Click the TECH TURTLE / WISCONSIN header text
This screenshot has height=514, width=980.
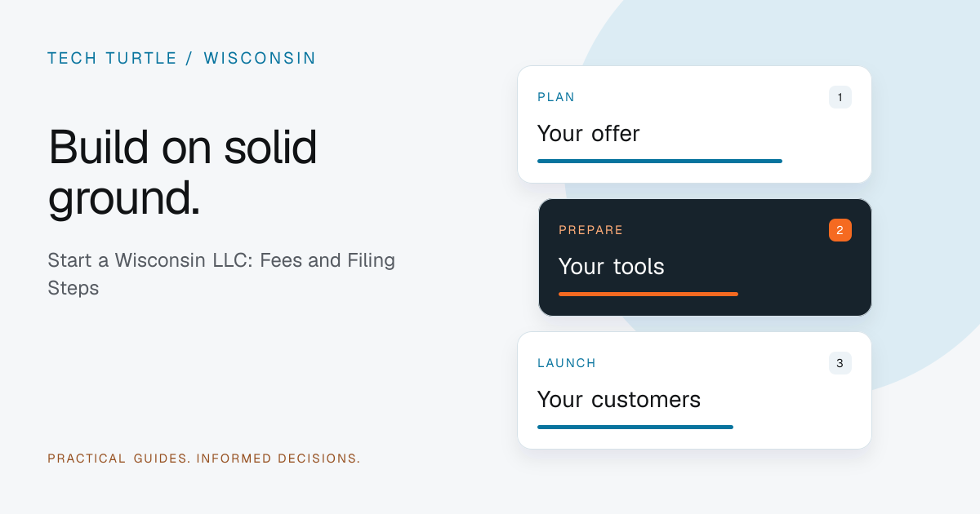pyautogui.click(x=181, y=59)
